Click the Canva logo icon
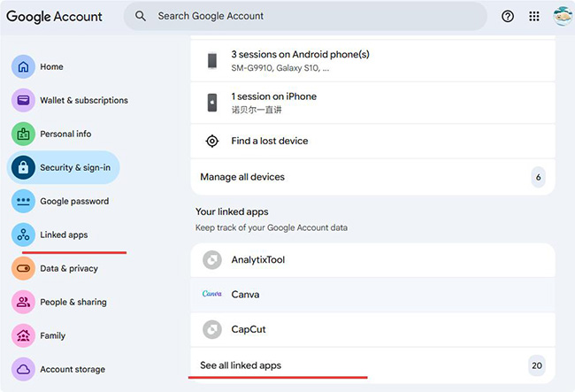This screenshot has height=392, width=575. point(212,294)
